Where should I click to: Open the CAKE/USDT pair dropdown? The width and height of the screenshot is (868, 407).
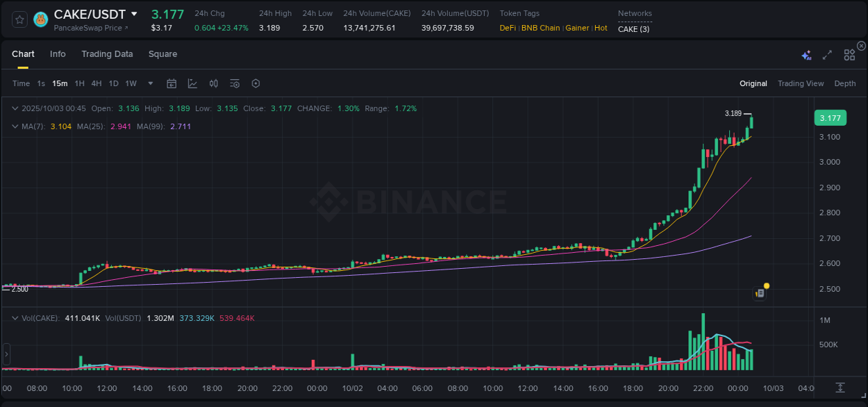[135, 14]
